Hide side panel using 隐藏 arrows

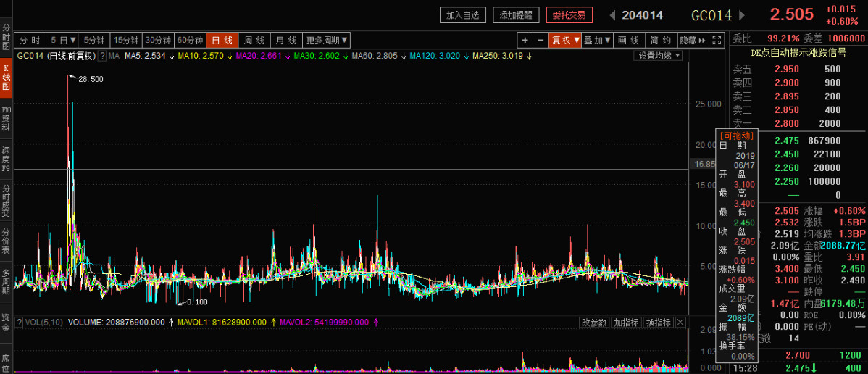click(x=693, y=41)
